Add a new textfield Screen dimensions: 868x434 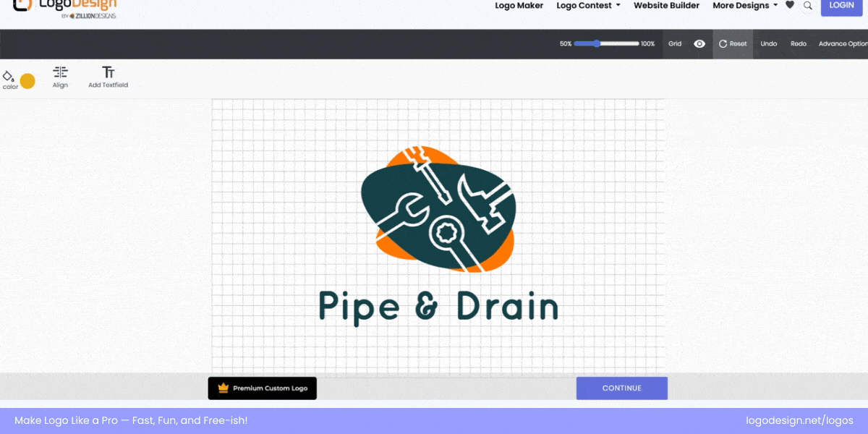[x=109, y=77]
